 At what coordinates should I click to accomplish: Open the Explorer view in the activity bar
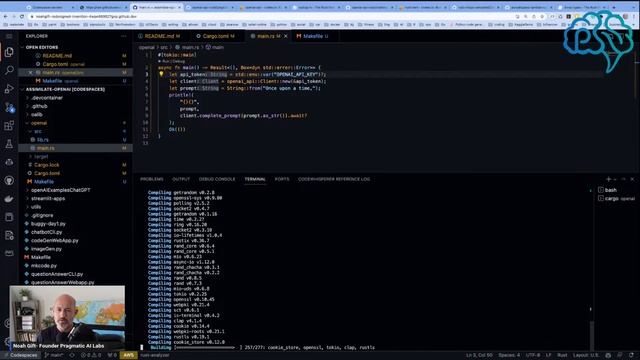pyautogui.click(x=9, y=52)
